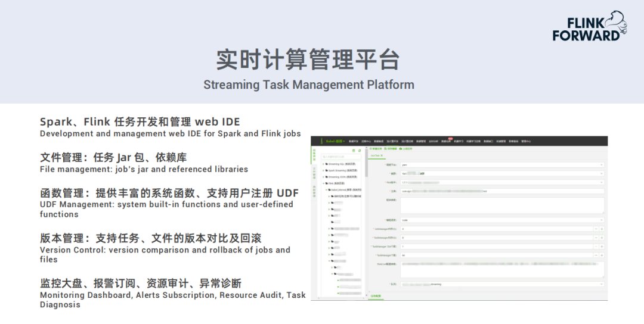The image size is (644, 324).
Task: Open the top navigation item with the red badge
Action: (446, 141)
